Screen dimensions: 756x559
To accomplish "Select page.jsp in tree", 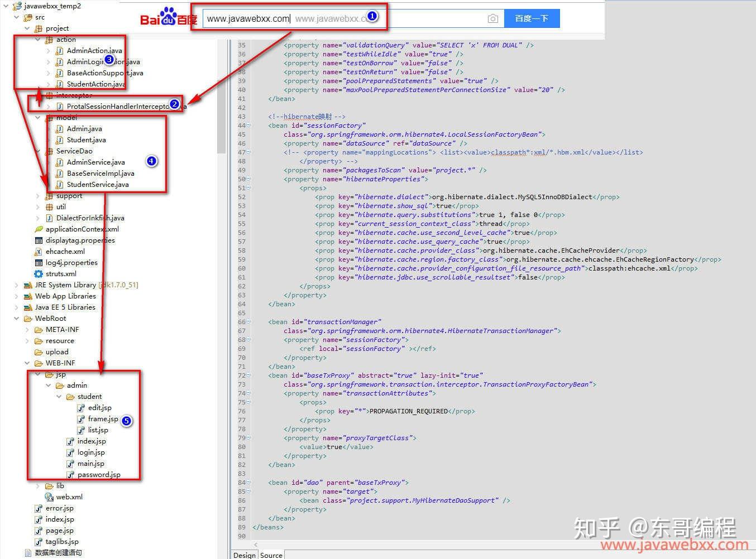I will [x=60, y=531].
